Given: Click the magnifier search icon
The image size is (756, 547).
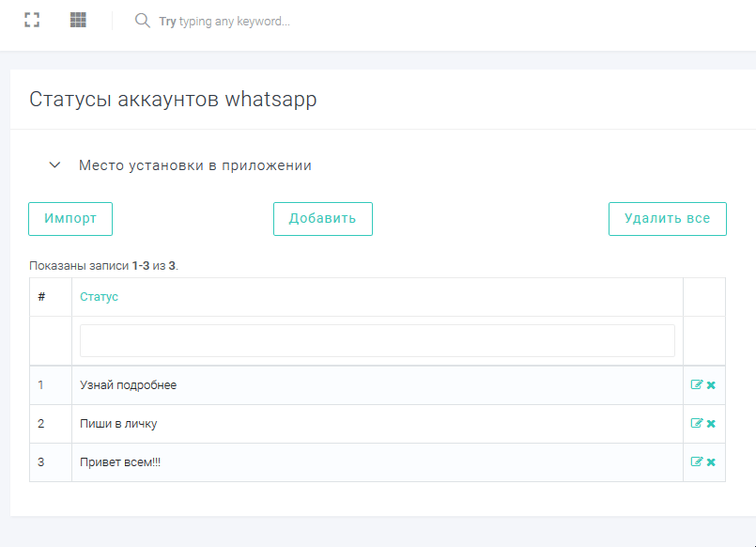Looking at the screenshot, I should tap(143, 21).
